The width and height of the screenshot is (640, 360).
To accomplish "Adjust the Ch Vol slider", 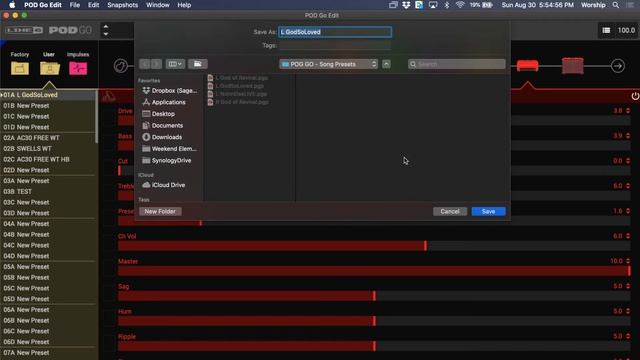I will 374,246.
